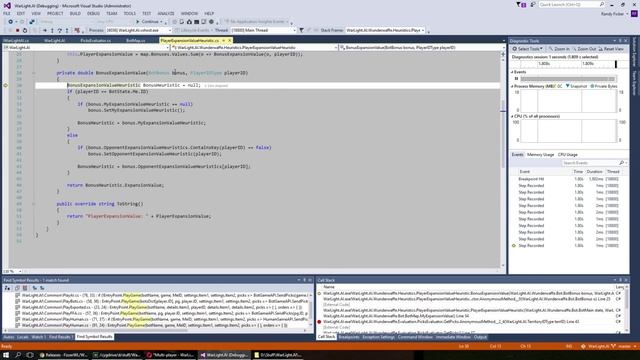Open the Multi-player browser taskbar item
Screen dimensions: 640x360
pos(171,355)
